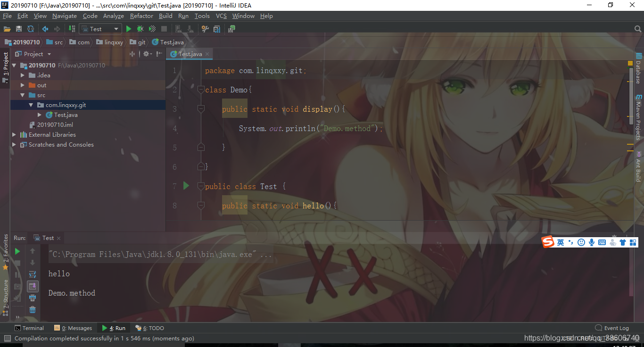Open Search Everywhere magnifier icon
The height and width of the screenshot is (347, 644).
pyautogui.click(x=638, y=29)
